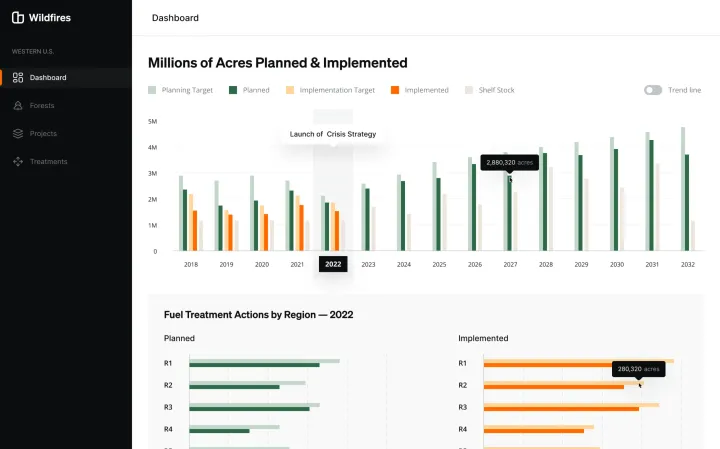Click R4 green bar in Planned chart
The width and height of the screenshot is (720, 449).
click(219, 431)
